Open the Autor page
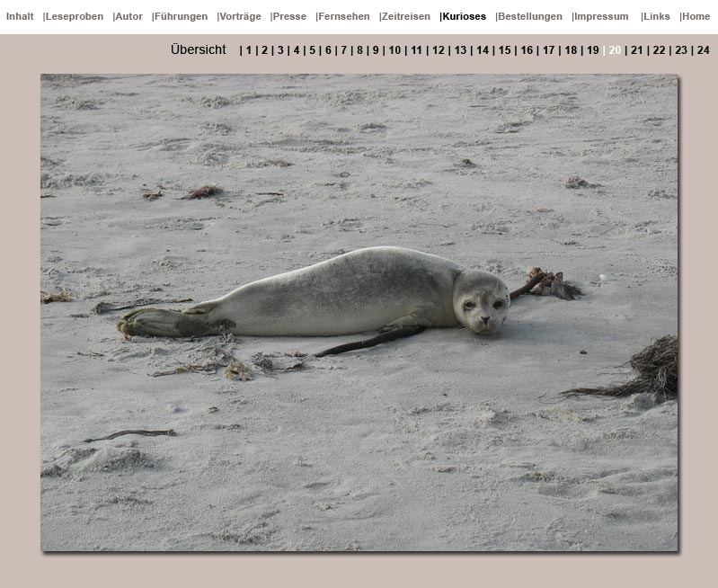 pos(129,16)
